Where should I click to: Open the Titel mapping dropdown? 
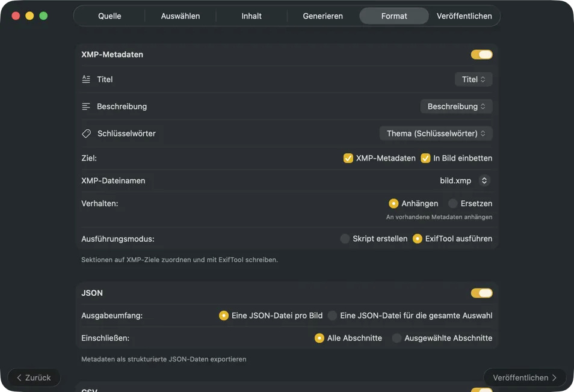(x=474, y=79)
